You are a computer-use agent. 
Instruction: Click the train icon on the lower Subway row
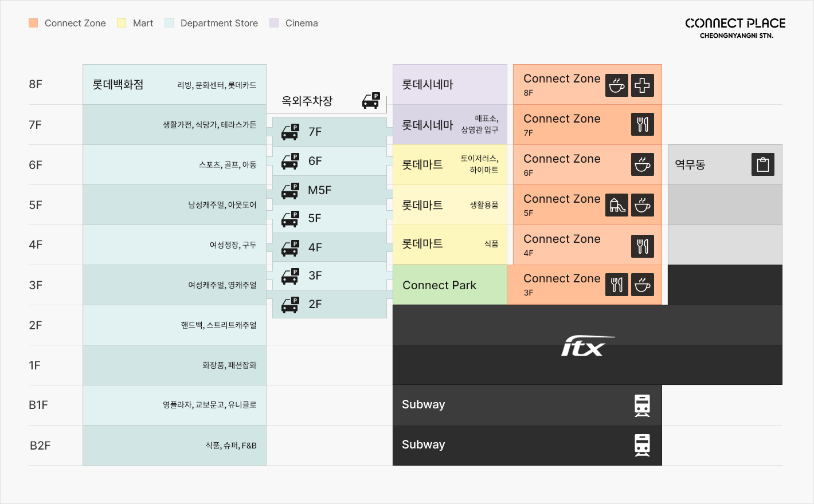click(643, 445)
